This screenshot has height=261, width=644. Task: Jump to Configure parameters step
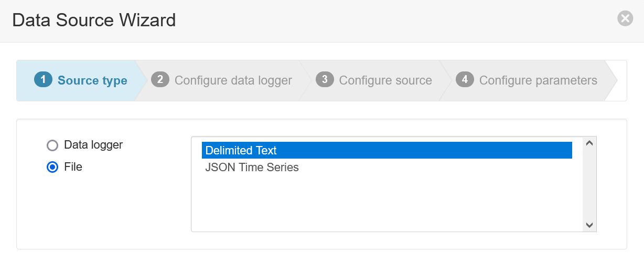point(538,80)
